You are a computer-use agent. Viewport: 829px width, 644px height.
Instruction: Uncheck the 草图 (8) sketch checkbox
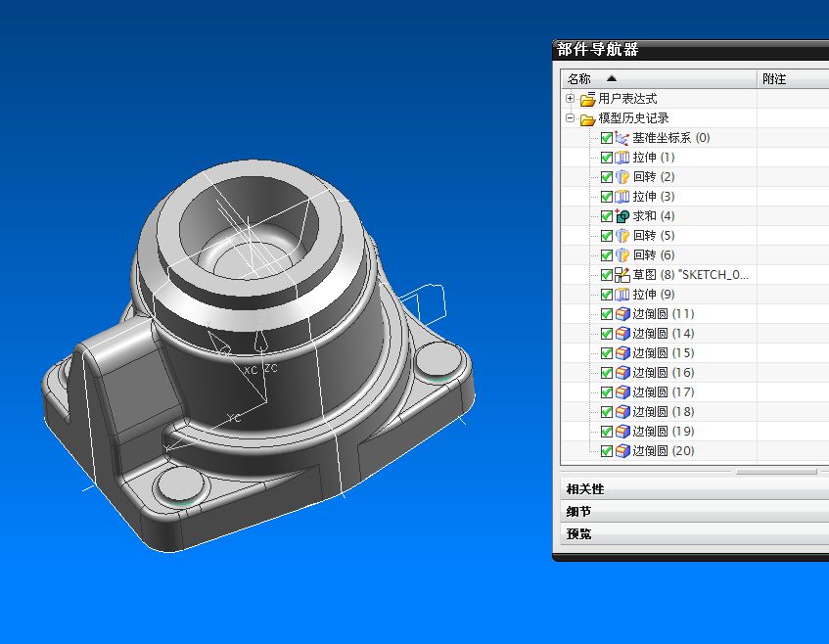tap(607, 275)
